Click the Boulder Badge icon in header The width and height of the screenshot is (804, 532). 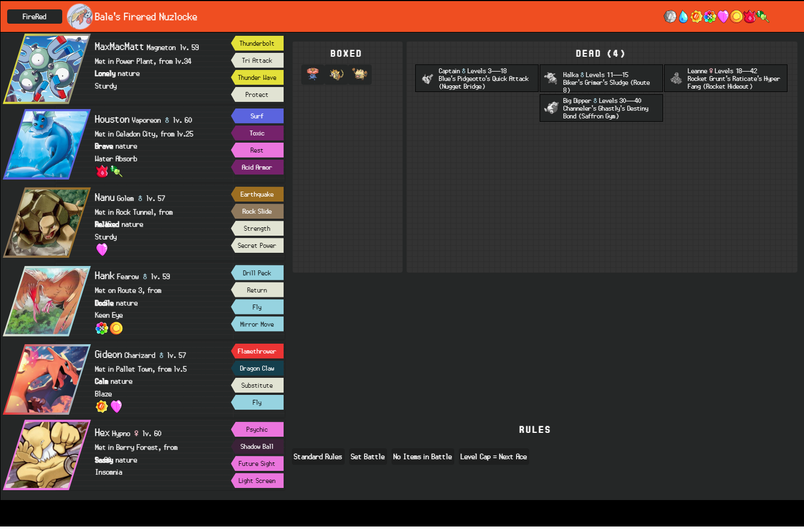[x=670, y=17]
